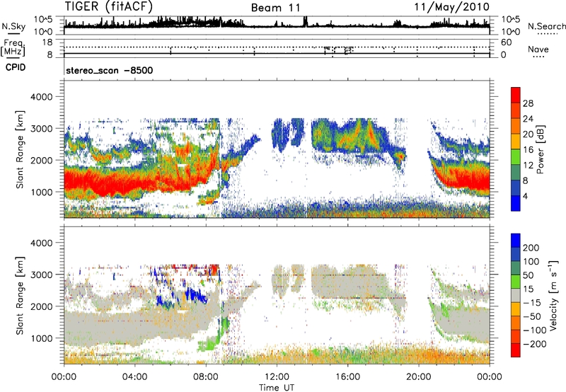
Task: Click the '18' frequency axis value
Action: point(47,42)
